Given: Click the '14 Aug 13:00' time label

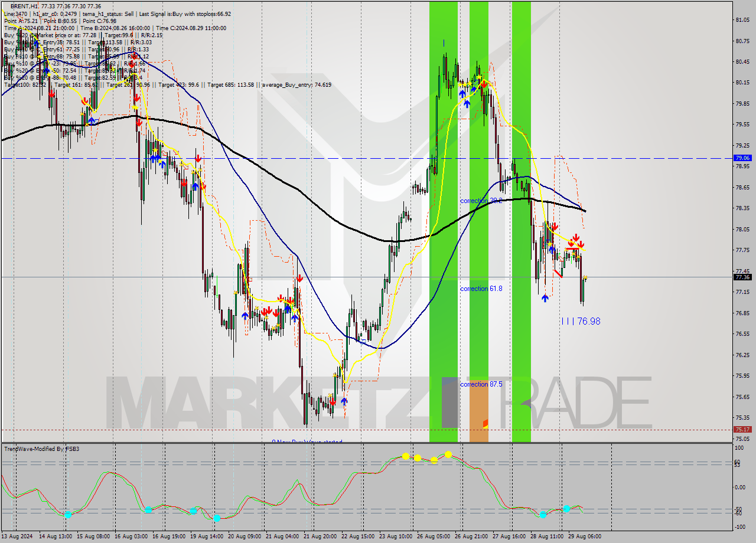Looking at the screenshot, I should tap(56, 537).
